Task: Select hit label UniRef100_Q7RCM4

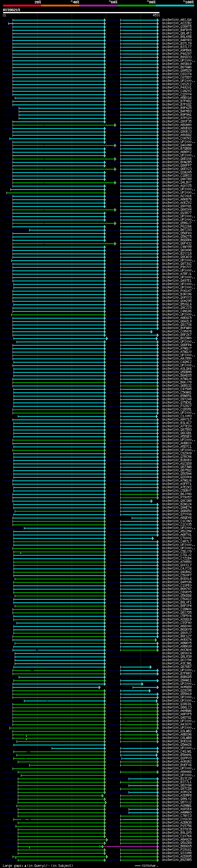Action: [176, 457]
